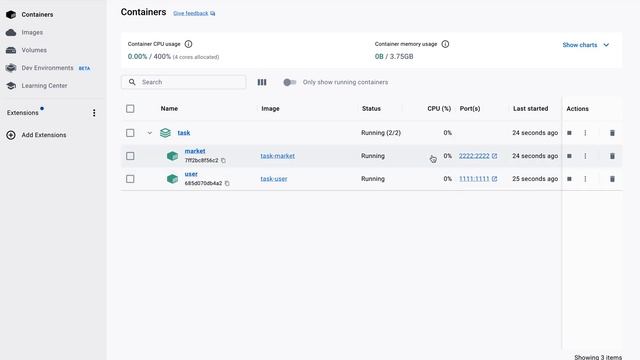Open the column visibility icon beside search

click(x=262, y=82)
